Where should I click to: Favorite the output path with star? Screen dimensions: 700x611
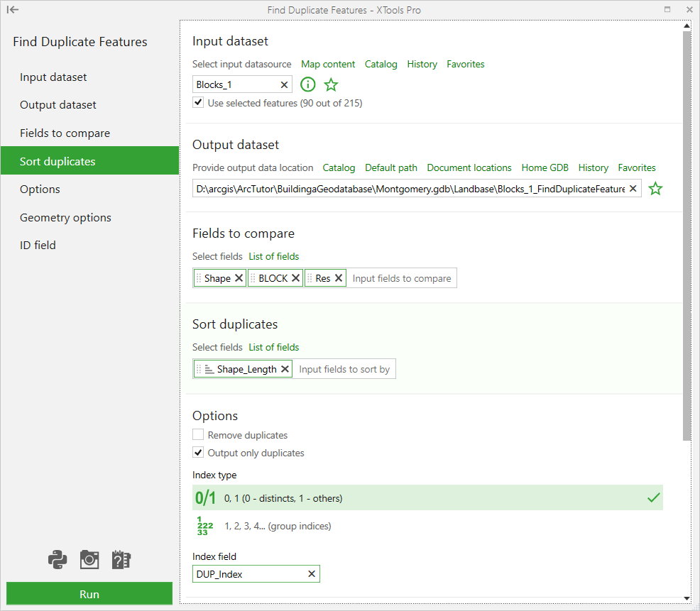point(655,189)
